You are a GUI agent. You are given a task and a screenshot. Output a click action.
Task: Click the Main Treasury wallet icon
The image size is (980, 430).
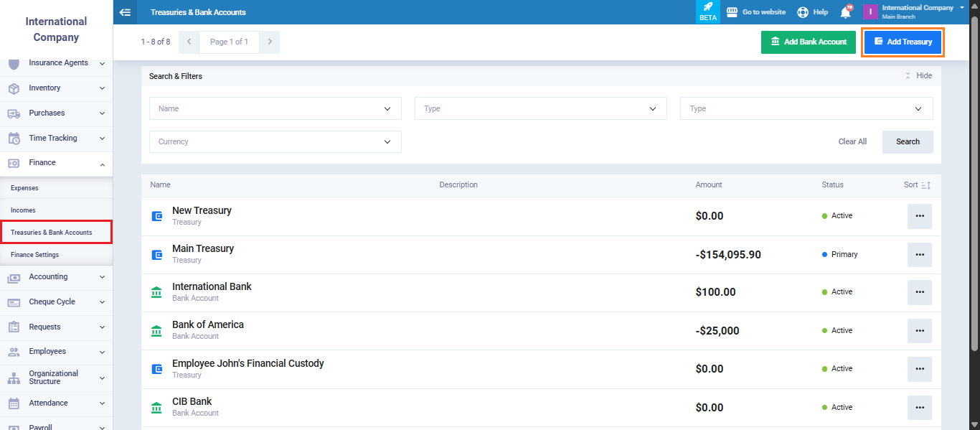pyautogui.click(x=157, y=254)
